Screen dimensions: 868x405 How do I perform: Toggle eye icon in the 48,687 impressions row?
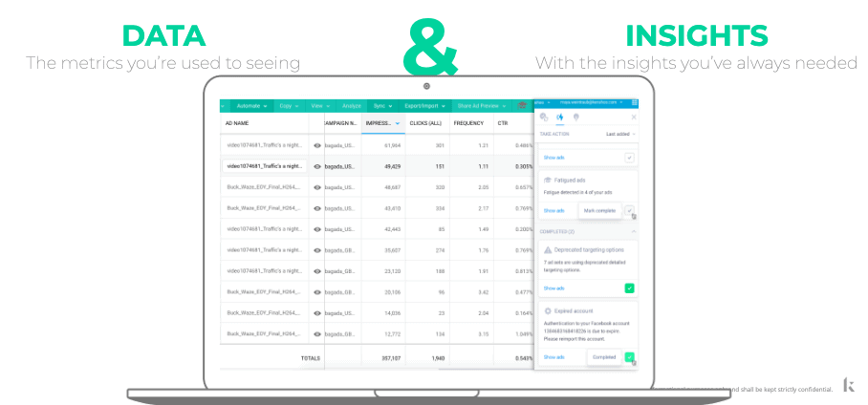tap(317, 187)
